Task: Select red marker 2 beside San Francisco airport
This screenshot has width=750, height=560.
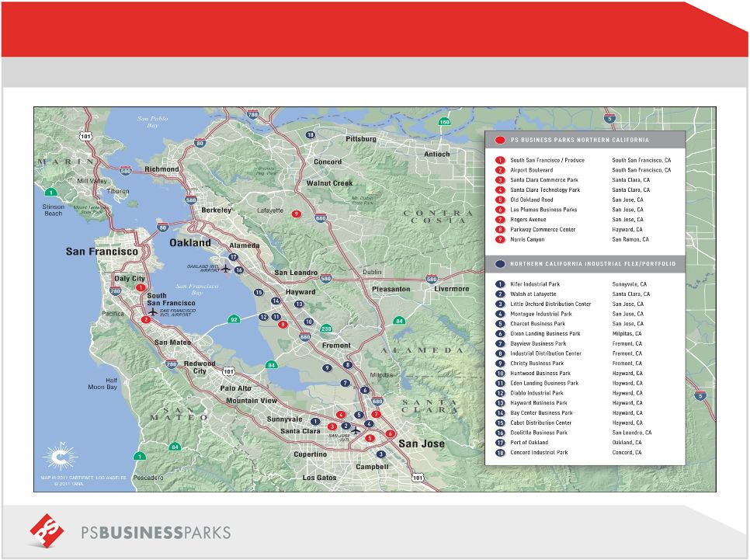Action: 146,320
